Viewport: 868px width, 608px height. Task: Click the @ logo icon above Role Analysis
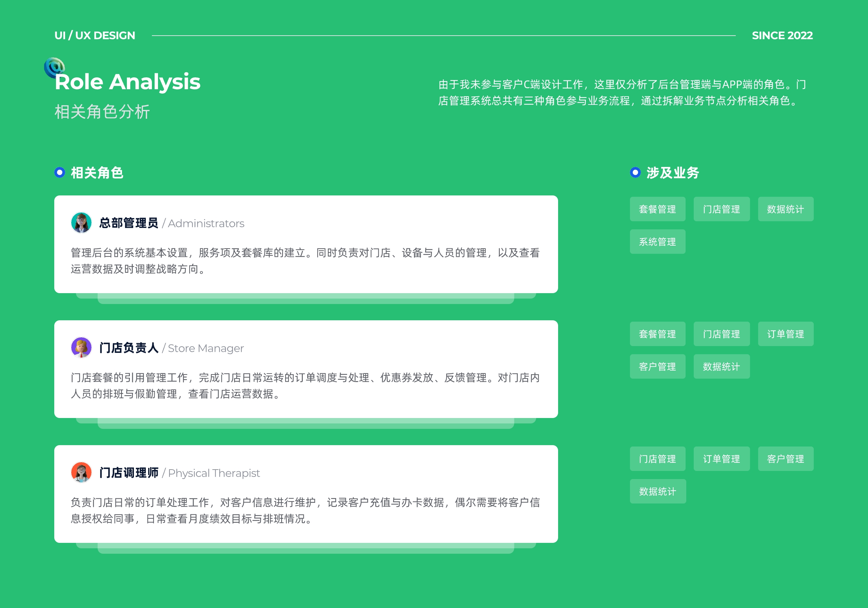pyautogui.click(x=55, y=67)
